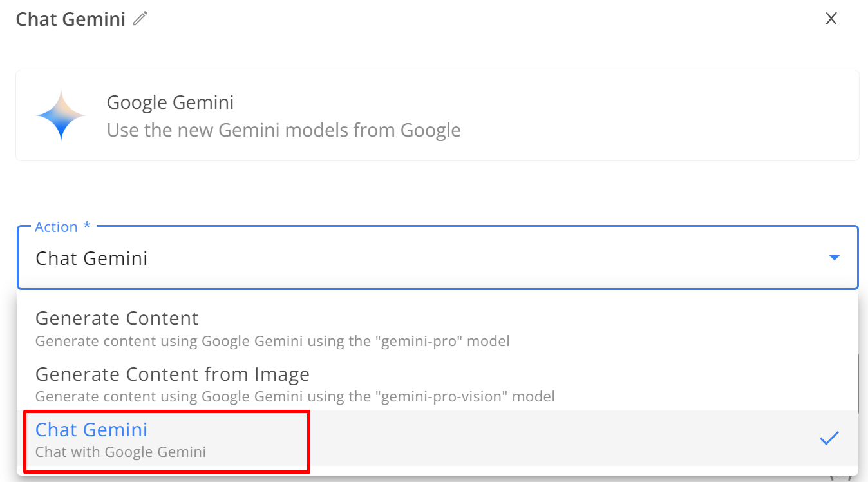Click the blue checkmark beside Chat Gemini option
Viewport: 868px width, 482px height.
pos(829,438)
